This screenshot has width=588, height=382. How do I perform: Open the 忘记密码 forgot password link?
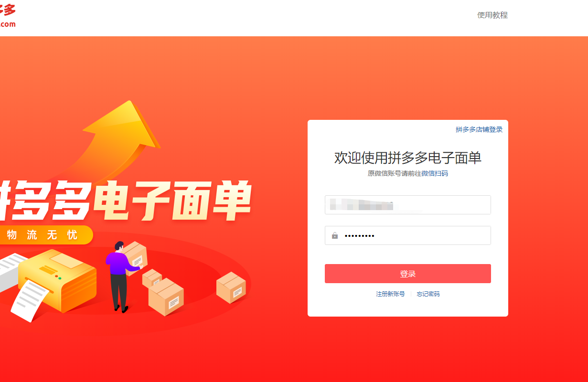pos(428,294)
